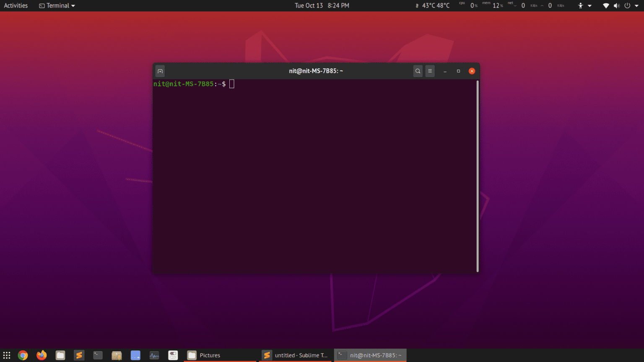Launch Google Chrome from the taskbar
Image resolution: width=644 pixels, height=362 pixels.
coord(22,355)
